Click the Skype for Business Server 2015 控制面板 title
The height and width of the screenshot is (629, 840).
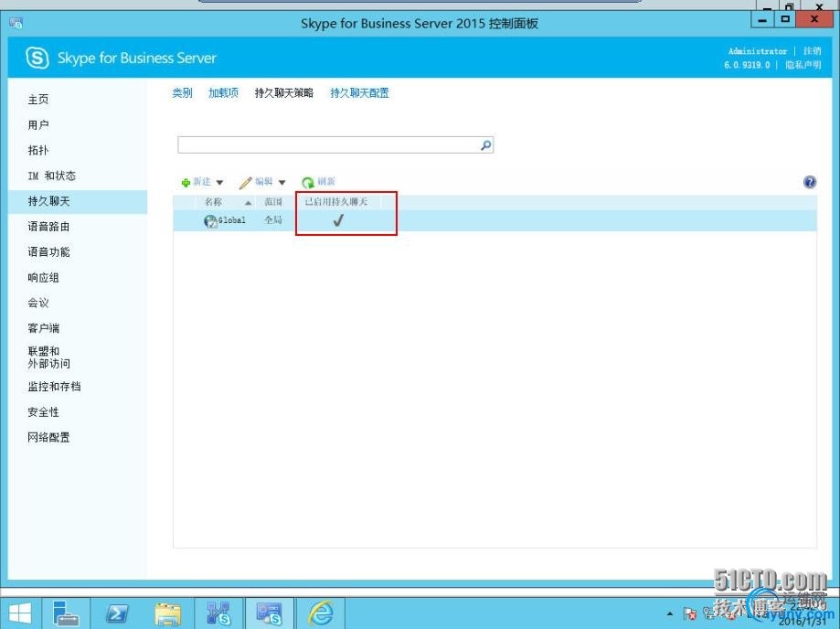[420, 24]
